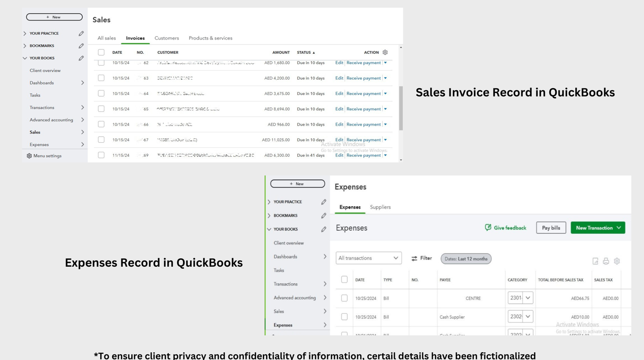Click AED 11,025.00 amount cell

[x=275, y=140]
